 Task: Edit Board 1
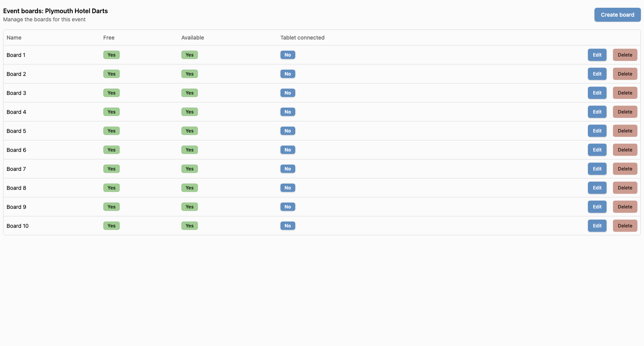[597, 55]
